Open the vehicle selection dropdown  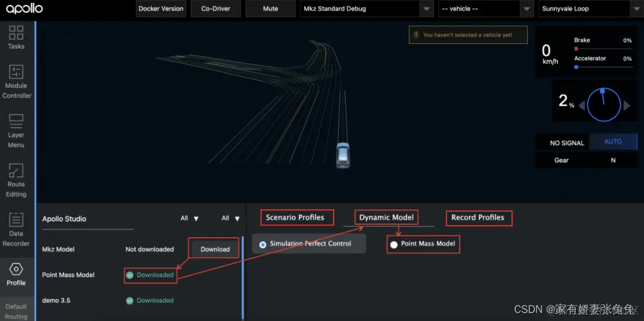[486, 9]
